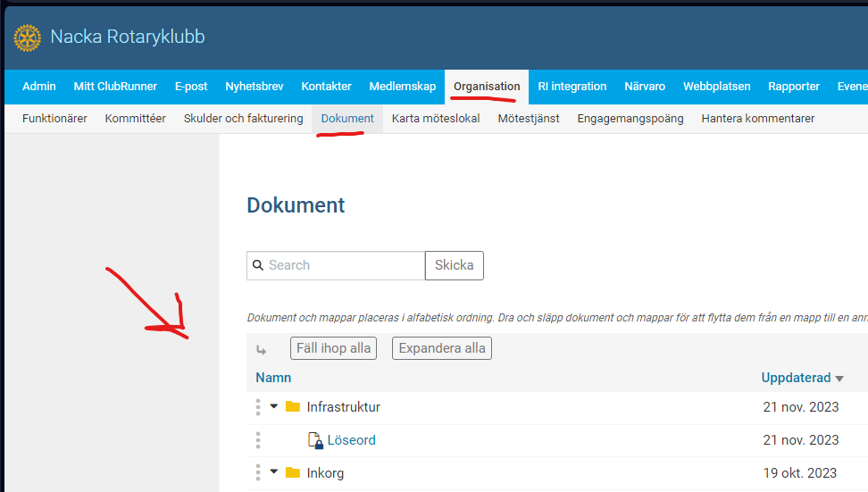Sort the list by Namn column
This screenshot has height=492, width=868.
pos(271,378)
